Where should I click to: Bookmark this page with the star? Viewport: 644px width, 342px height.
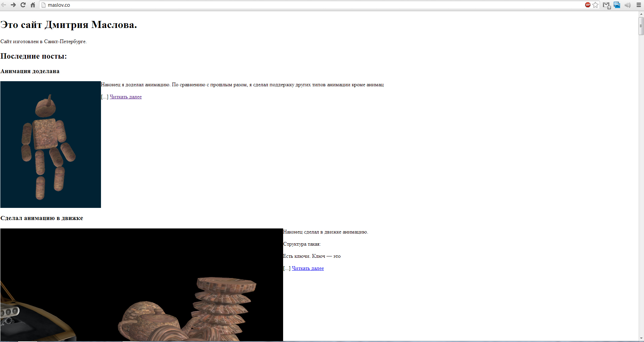pos(596,5)
